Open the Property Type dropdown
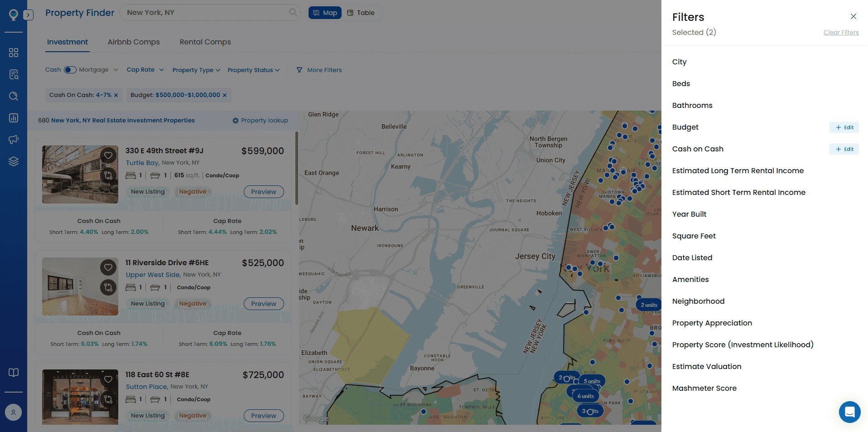868x432 pixels. [x=196, y=70]
